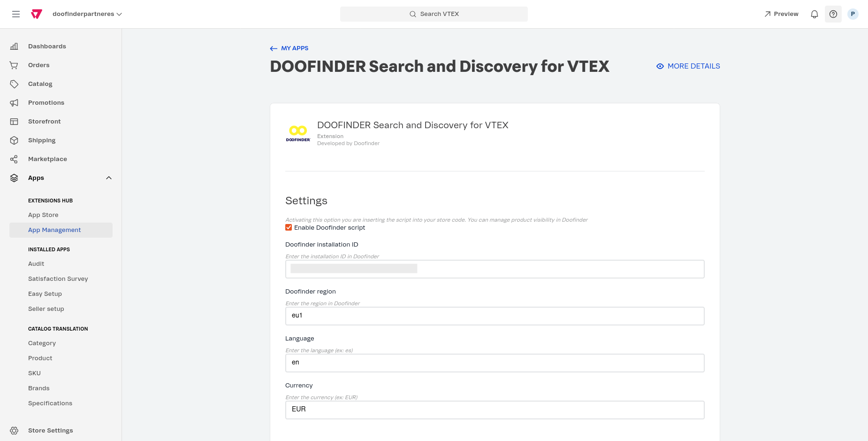The image size is (868, 441).
Task: Open Shipping menu item
Action: click(x=42, y=140)
